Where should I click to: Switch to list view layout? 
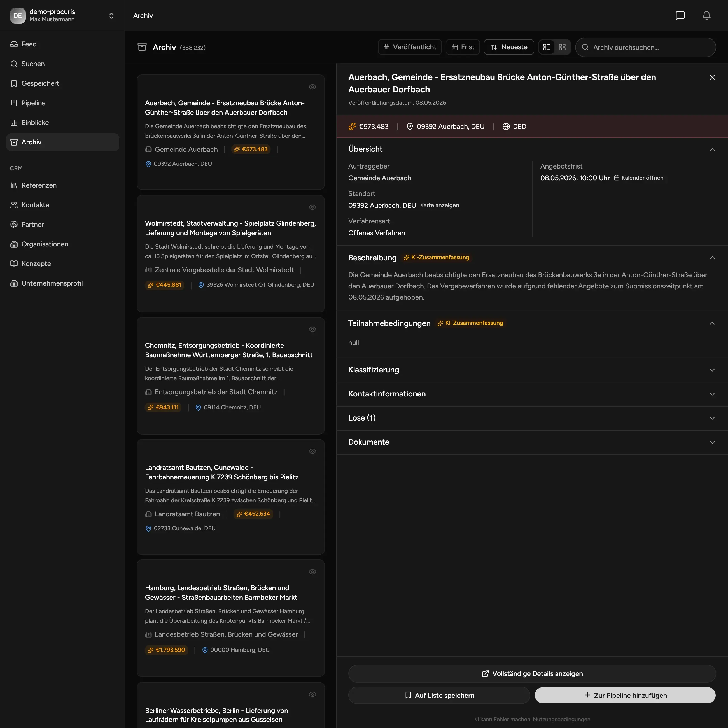546,47
